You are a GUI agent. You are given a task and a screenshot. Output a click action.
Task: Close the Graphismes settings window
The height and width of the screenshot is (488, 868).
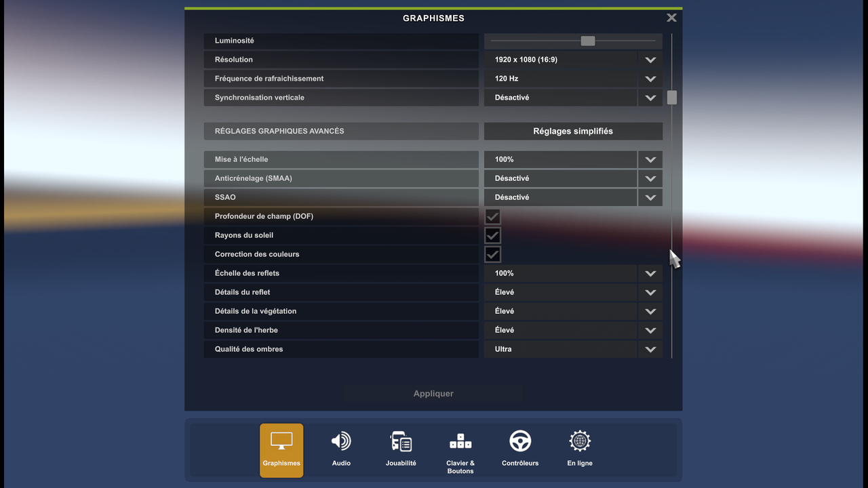pos(671,18)
